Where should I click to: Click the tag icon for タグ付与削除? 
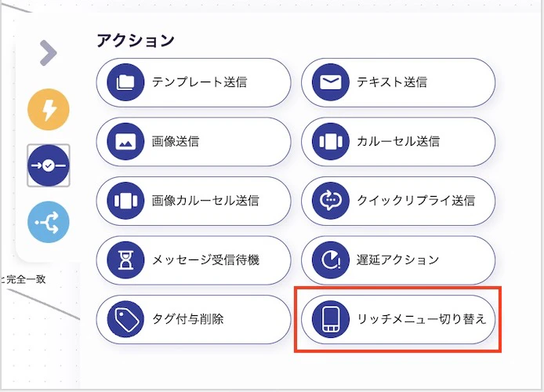point(125,319)
